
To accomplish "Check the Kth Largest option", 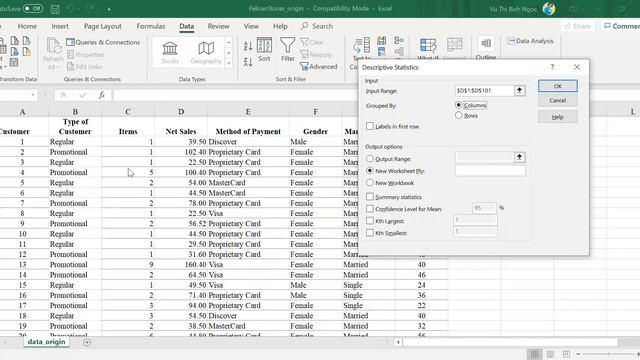I will 370,221.
